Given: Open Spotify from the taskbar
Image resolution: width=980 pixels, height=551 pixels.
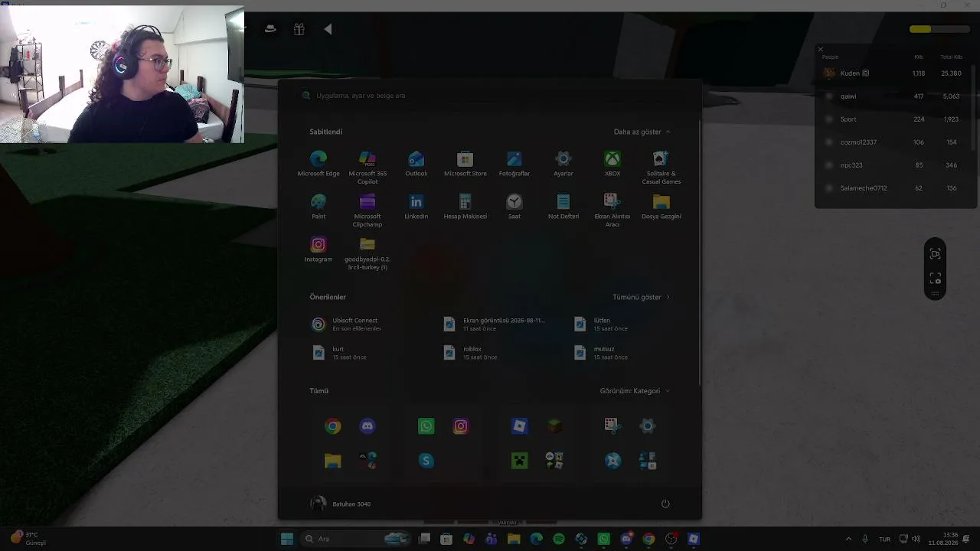Looking at the screenshot, I should pyautogui.click(x=559, y=539).
